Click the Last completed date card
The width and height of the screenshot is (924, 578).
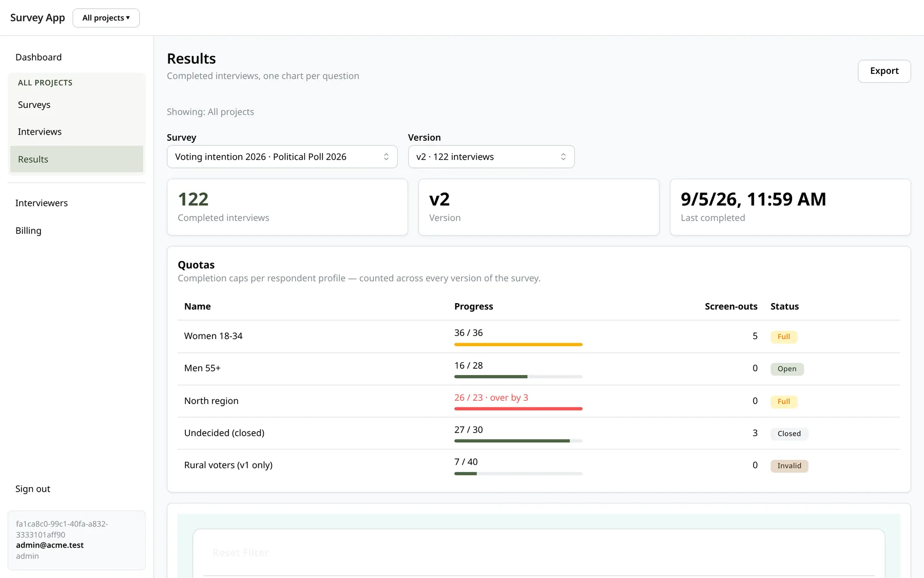790,207
